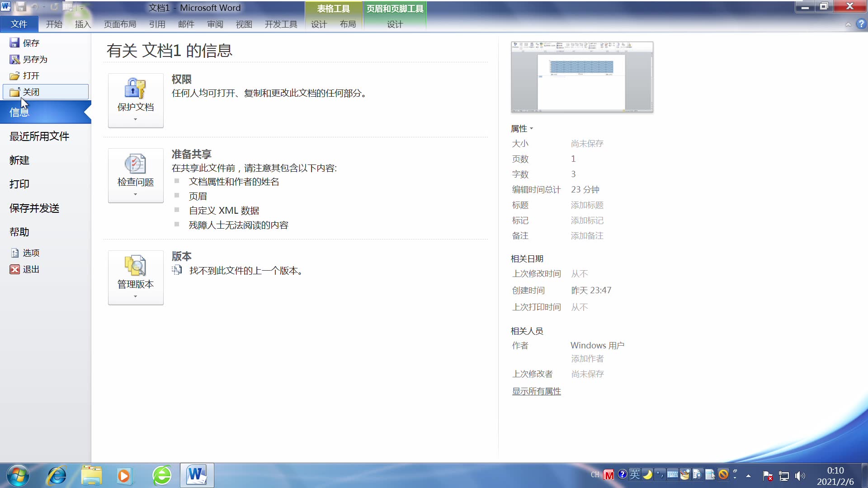Switch to the Home ribbon tab
Viewport: 868px width, 488px height.
click(x=54, y=24)
